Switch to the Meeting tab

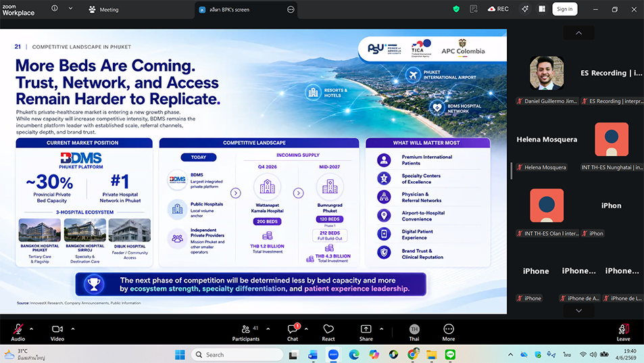pyautogui.click(x=104, y=9)
